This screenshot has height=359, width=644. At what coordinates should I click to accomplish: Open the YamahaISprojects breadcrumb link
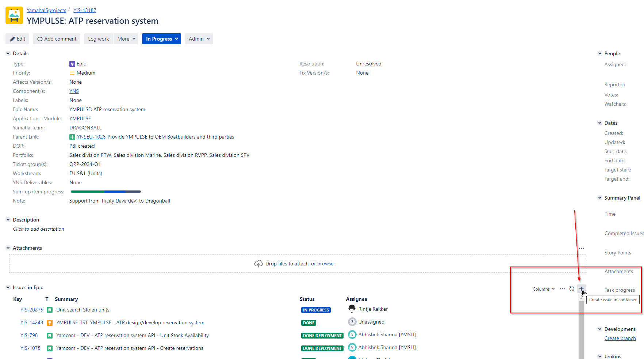pyautogui.click(x=46, y=10)
